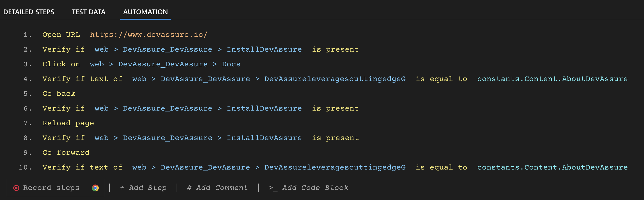Click constants.Content.AboutDevAssure in step 10
This screenshot has height=200, width=644.
point(552,167)
